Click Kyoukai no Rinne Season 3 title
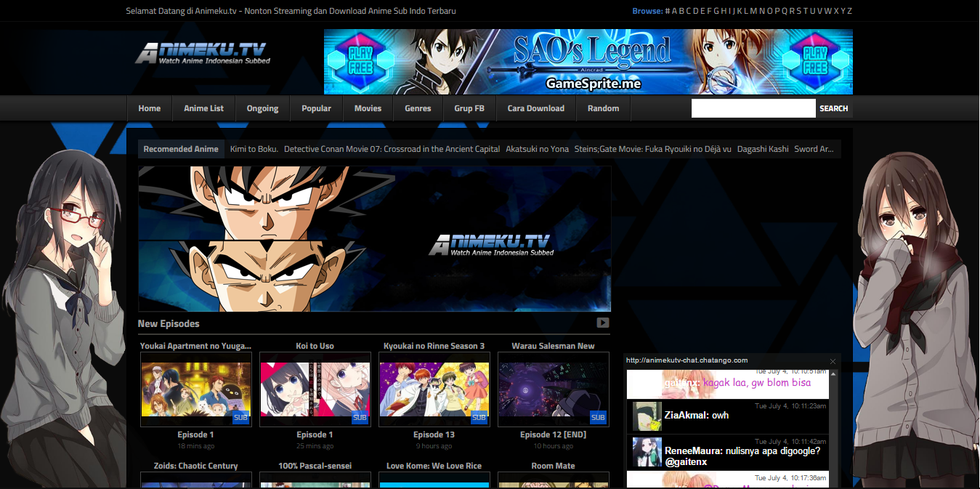Screen dimensions: 980x489 (434, 346)
